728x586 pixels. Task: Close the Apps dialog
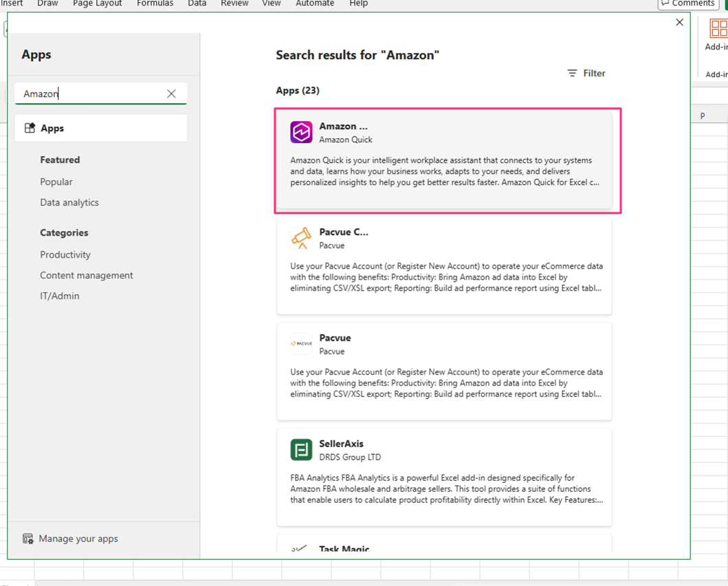pos(680,22)
